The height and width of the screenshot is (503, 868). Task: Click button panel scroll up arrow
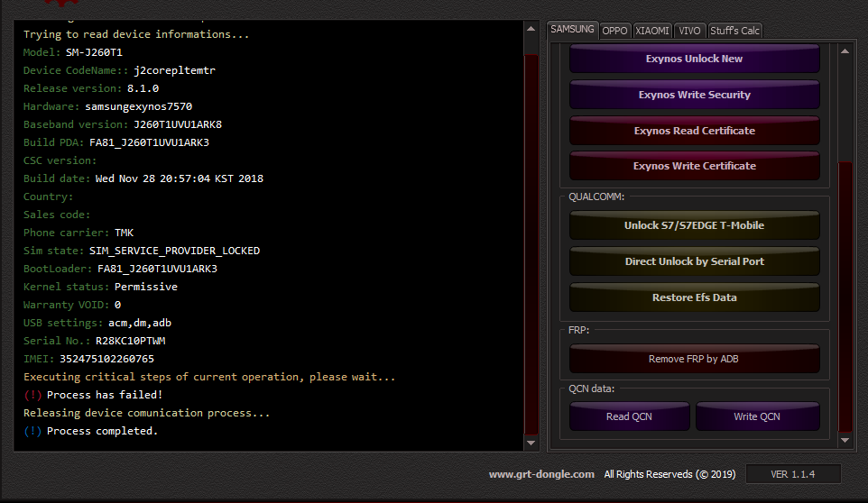coord(845,51)
